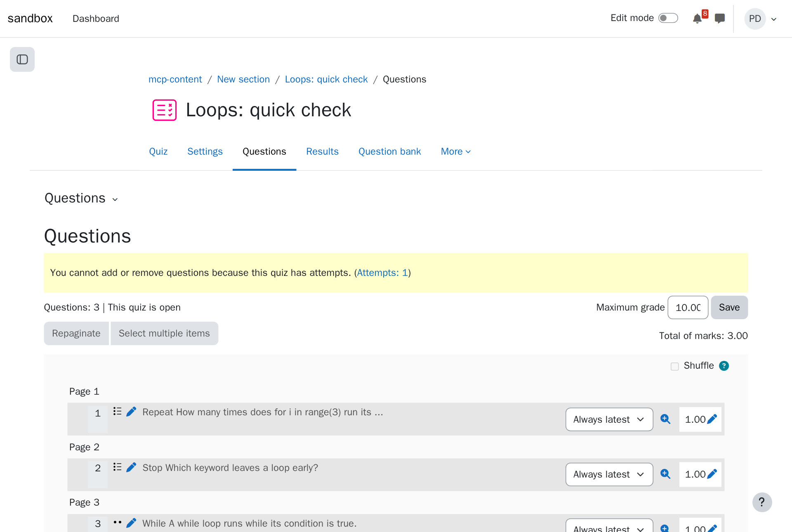This screenshot has height=532, width=792.
Task: Open the messaging drawer speech bubble
Action: click(720, 19)
